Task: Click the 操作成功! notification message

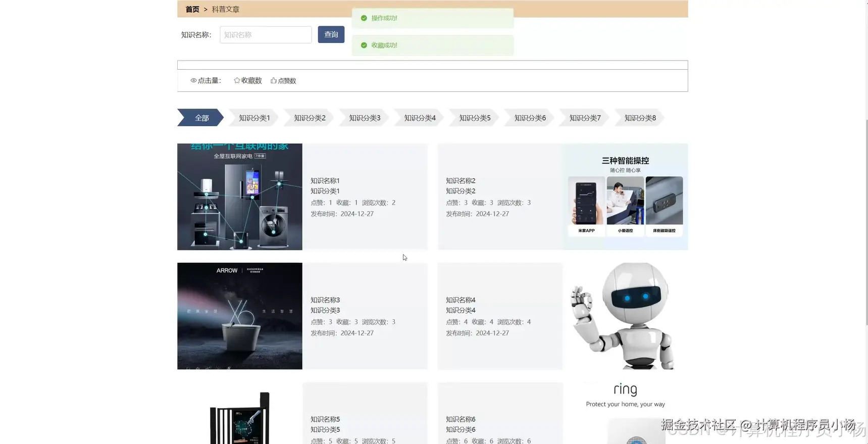Action: coord(384,18)
